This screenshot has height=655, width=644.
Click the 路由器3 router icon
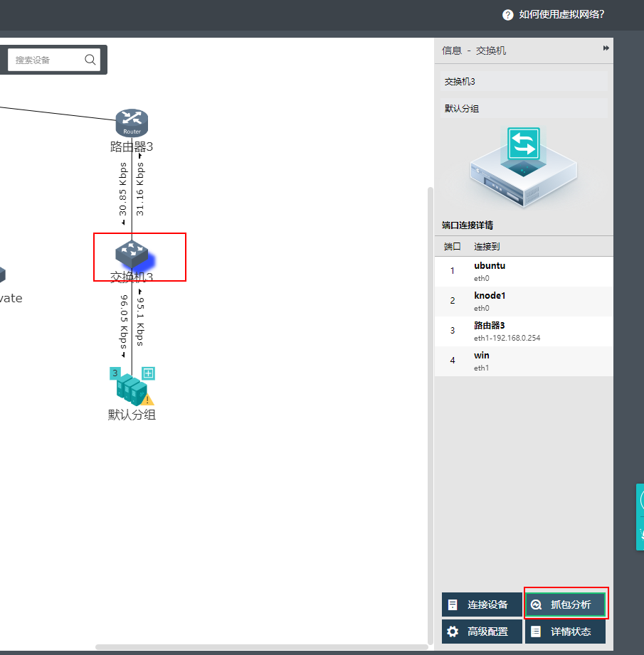click(132, 122)
